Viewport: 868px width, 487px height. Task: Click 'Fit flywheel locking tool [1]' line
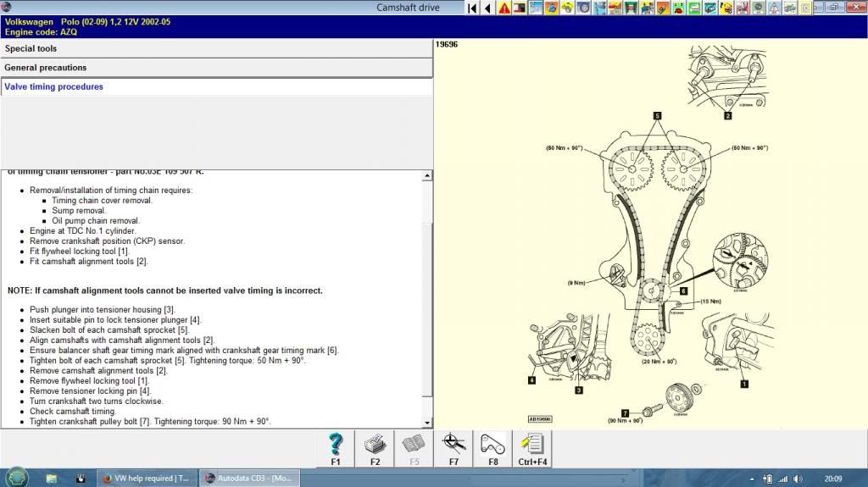(x=79, y=252)
